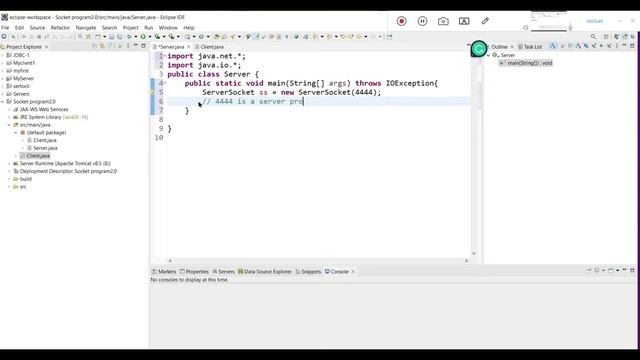Click the Open Type icon
Viewport: 640px width, 360px height.
(x=216, y=37)
